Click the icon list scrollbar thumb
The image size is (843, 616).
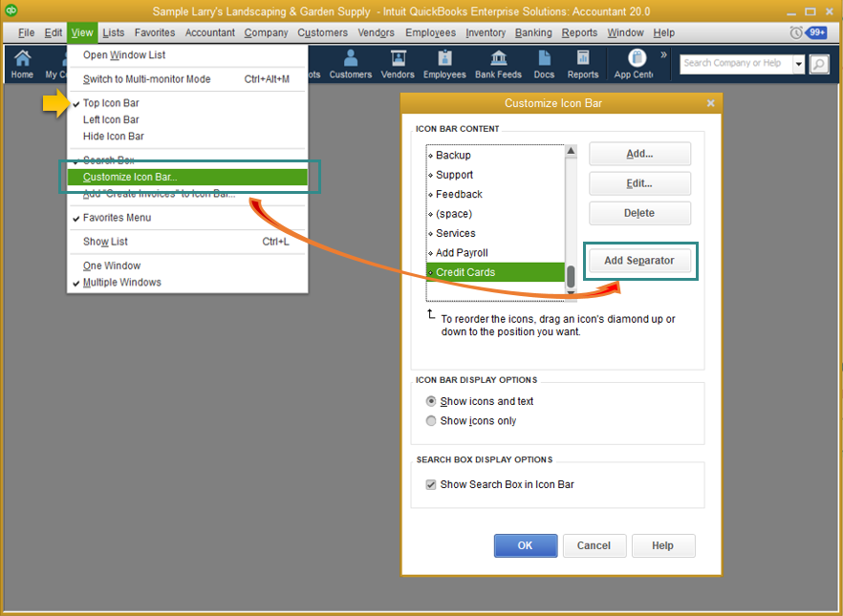pos(571,277)
